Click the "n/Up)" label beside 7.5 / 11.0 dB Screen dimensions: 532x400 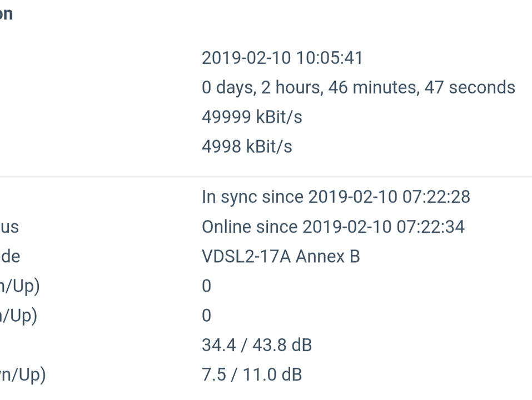(23, 376)
